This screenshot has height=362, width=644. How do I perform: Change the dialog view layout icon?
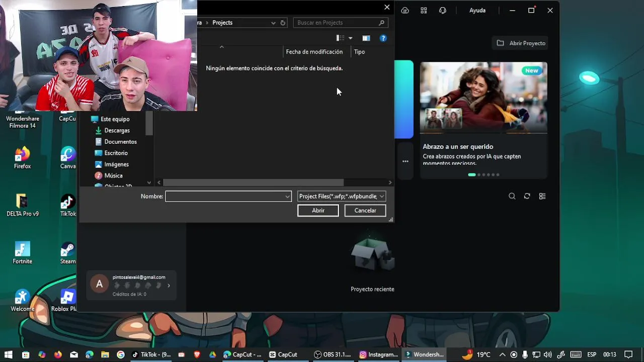[x=340, y=38]
